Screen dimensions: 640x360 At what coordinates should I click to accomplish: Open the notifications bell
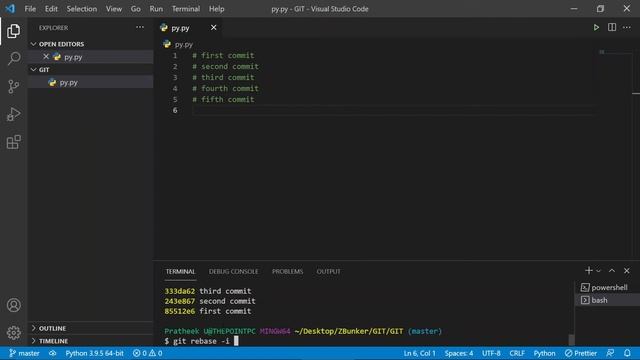tap(627, 353)
